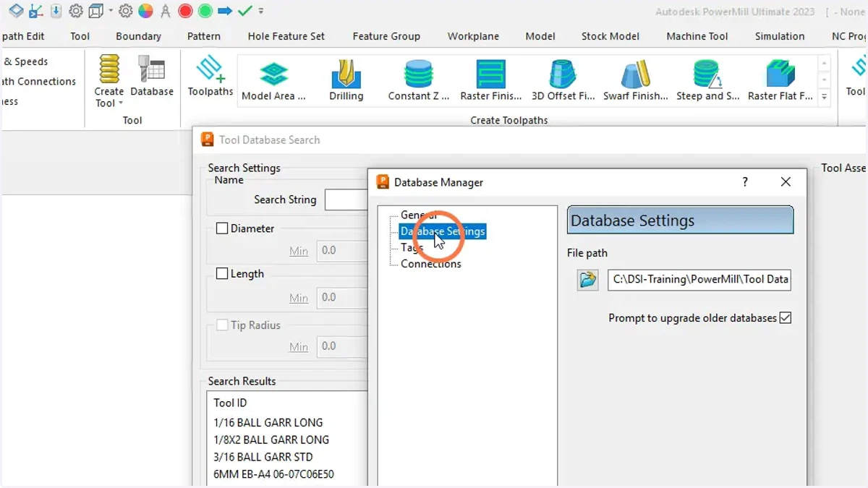Untick Prompt to upgrade older databases
This screenshot has height=488, width=868.
[x=786, y=318]
